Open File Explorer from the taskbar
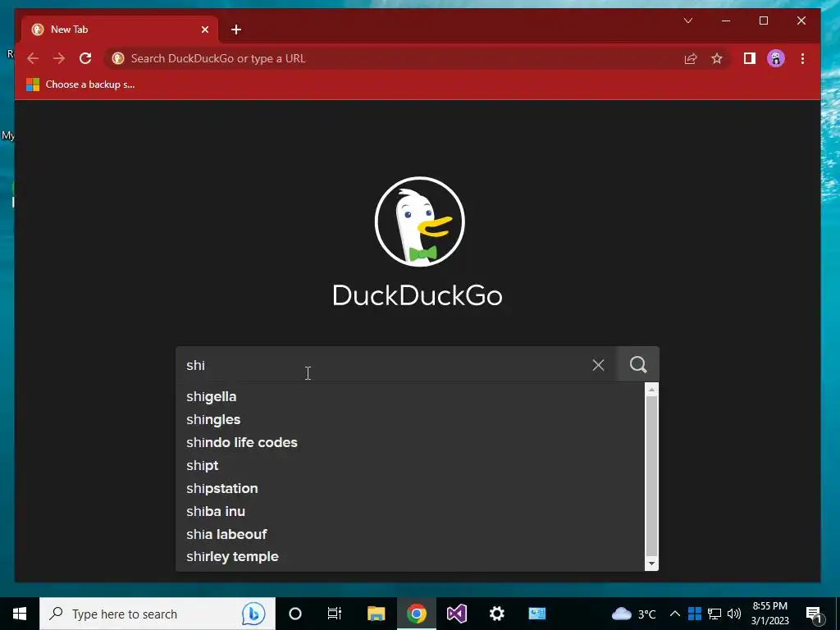Image resolution: width=840 pixels, height=630 pixels. (x=376, y=614)
